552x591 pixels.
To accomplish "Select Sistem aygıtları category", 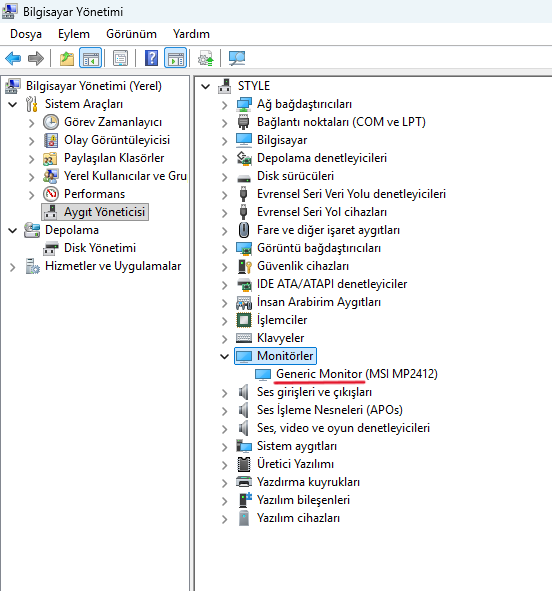I will click(x=297, y=446).
